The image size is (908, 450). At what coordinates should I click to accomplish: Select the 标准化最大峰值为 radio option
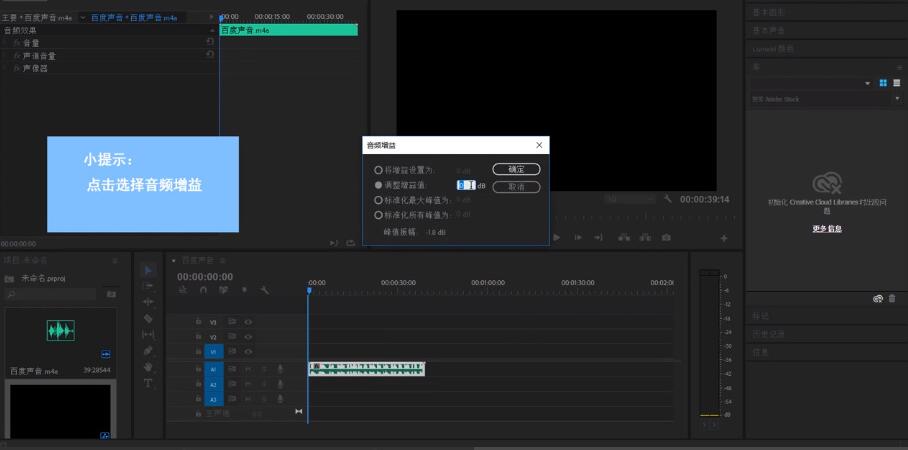tap(378, 200)
